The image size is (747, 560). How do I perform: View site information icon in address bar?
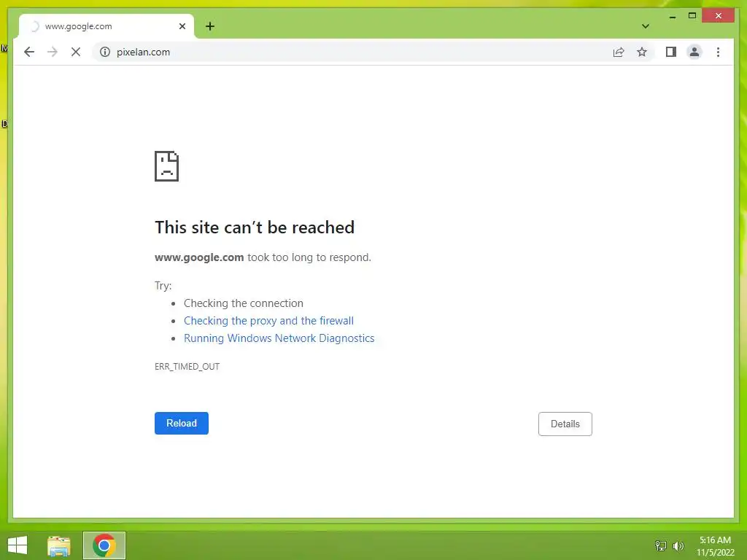(x=105, y=52)
